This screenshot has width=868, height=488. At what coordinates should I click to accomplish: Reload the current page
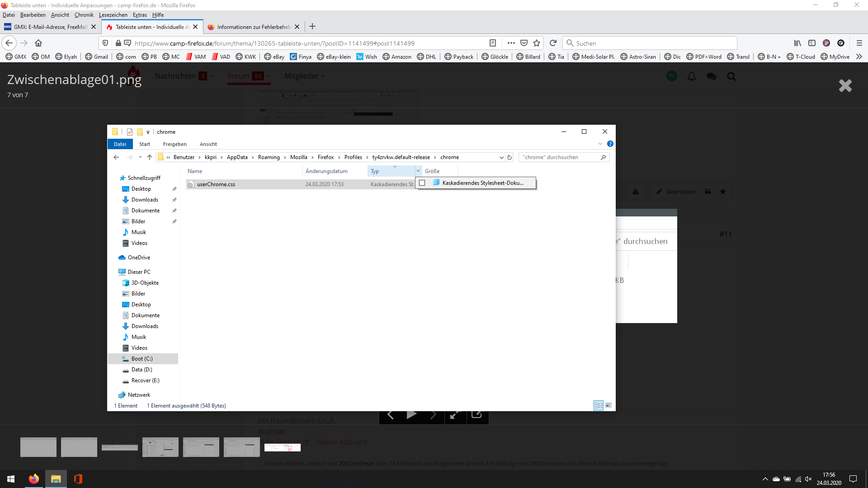553,43
